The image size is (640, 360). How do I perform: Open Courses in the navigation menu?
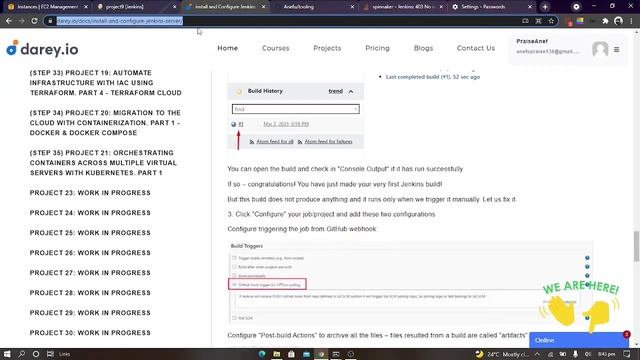click(x=276, y=48)
